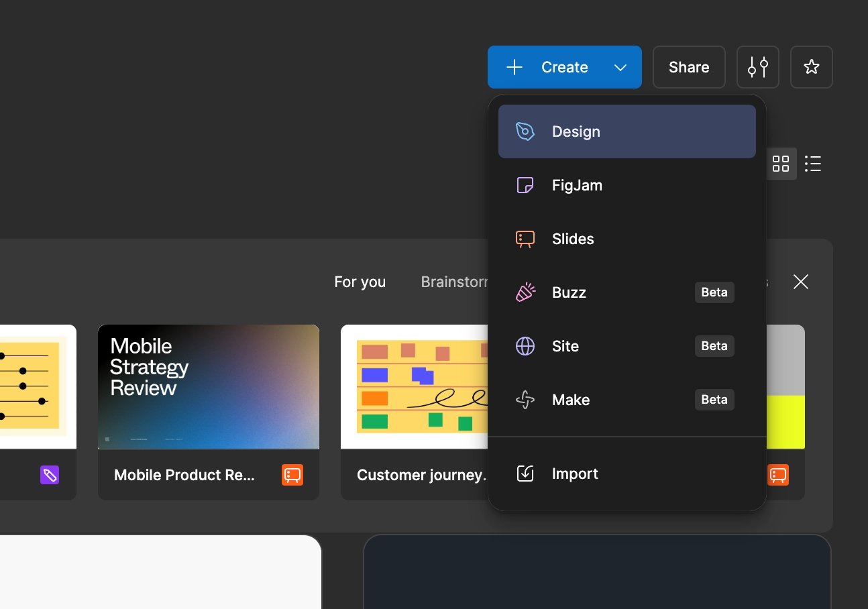
Task: Click the star favorite icon
Action: [x=812, y=67]
